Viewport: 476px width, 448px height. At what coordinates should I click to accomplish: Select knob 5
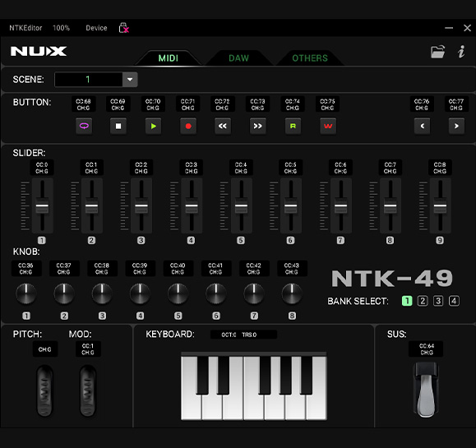click(178, 293)
